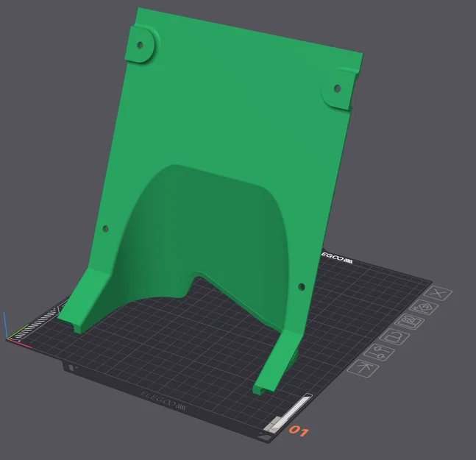Select the model's right foot
Viewport: 476px width, 460px height.
tap(274, 363)
